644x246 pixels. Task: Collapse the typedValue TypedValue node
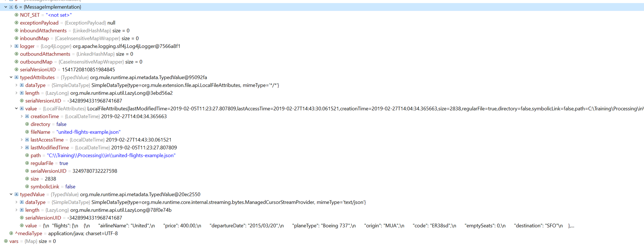[11, 195]
